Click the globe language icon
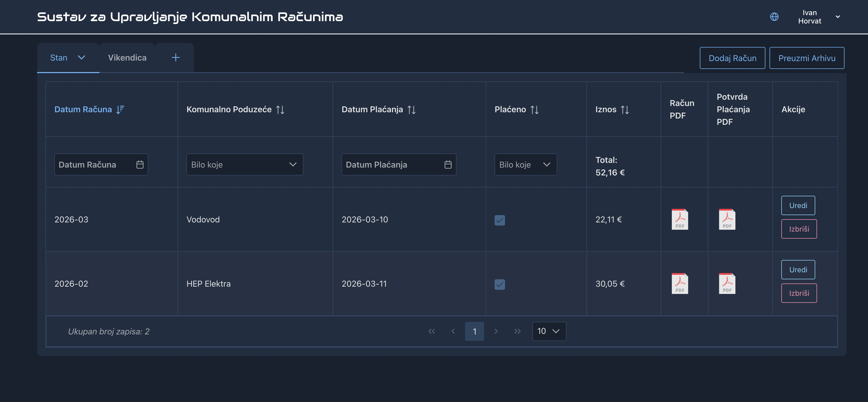The width and height of the screenshot is (868, 402). coord(774,16)
